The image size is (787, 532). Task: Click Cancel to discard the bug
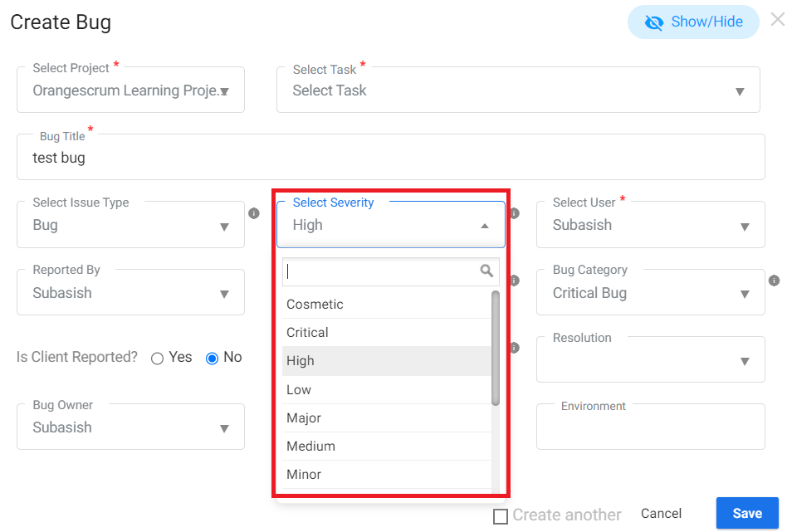click(661, 514)
